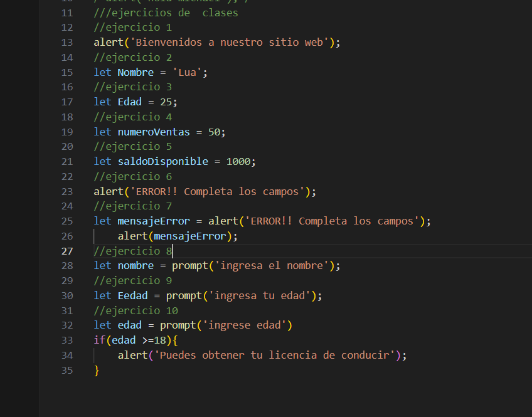The width and height of the screenshot is (532, 417).
Task: Place cursor in the '//ejercicio 9' comment
Action: (x=133, y=281)
